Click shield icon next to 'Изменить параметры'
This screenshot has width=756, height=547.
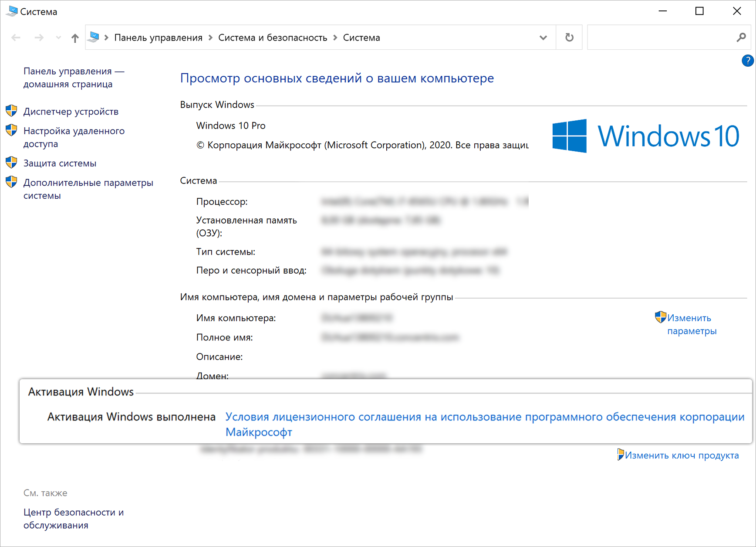coord(661,317)
